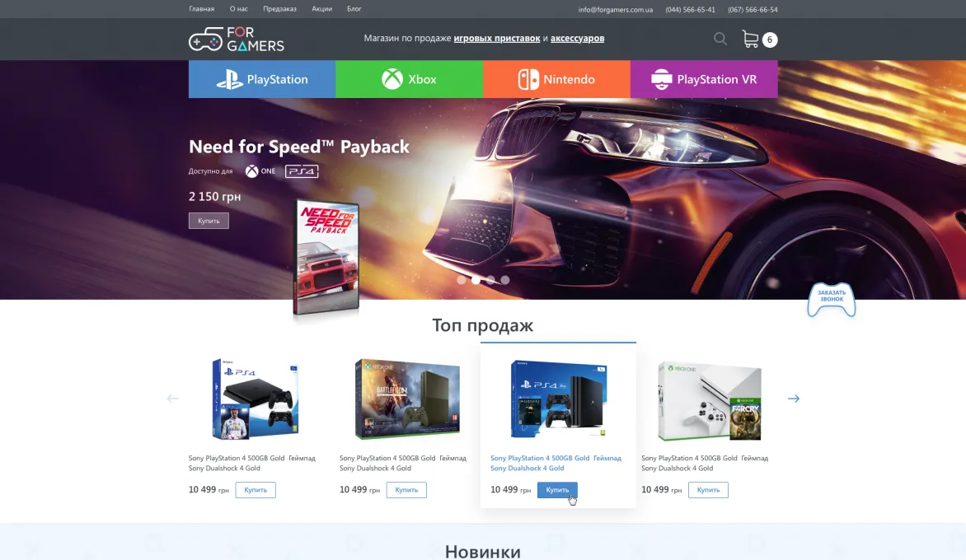Screen dimensions: 966x560
Task: Open the shopping cart icon
Action: [750, 40]
